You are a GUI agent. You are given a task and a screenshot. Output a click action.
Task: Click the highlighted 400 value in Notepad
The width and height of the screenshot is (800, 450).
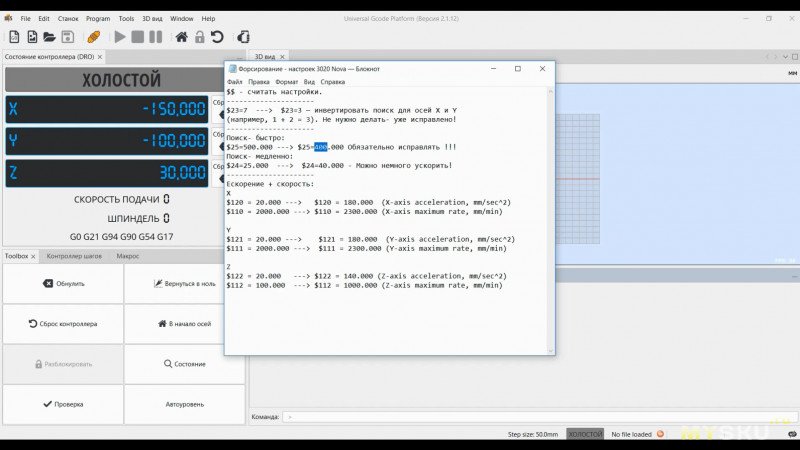pos(320,147)
